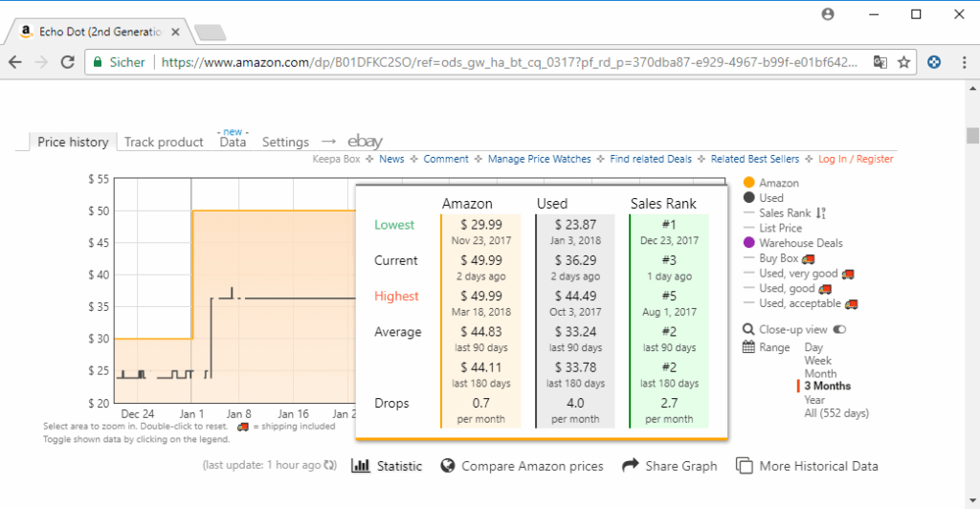Open the Chrome user profile icon
980x509 pixels.
point(828,13)
